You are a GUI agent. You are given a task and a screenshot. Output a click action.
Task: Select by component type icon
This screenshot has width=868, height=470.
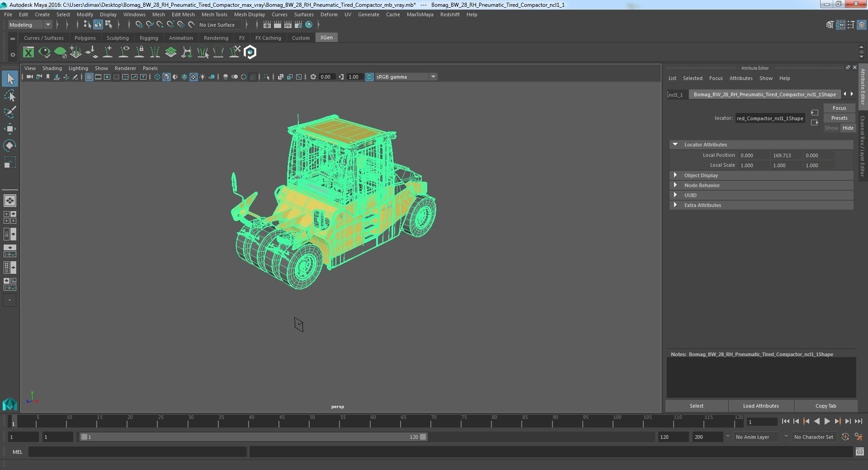pos(108,25)
